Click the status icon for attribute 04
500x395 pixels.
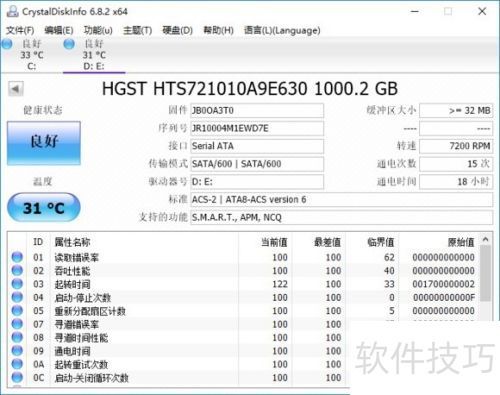[x=17, y=297]
